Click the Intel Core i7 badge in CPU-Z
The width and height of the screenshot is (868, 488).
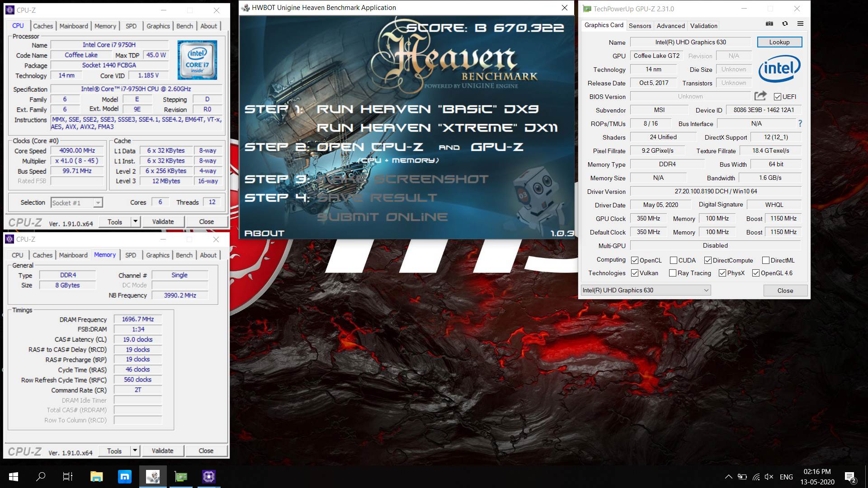(197, 60)
